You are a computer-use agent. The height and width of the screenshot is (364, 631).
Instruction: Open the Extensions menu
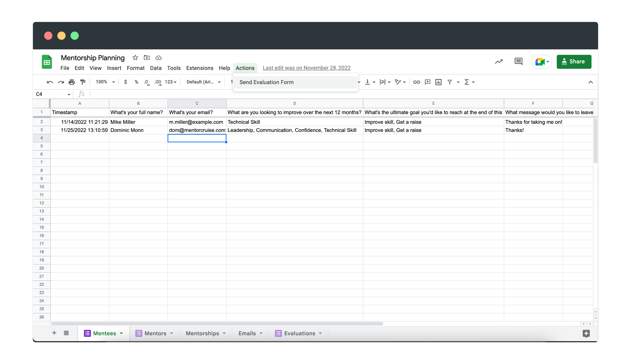[199, 67]
